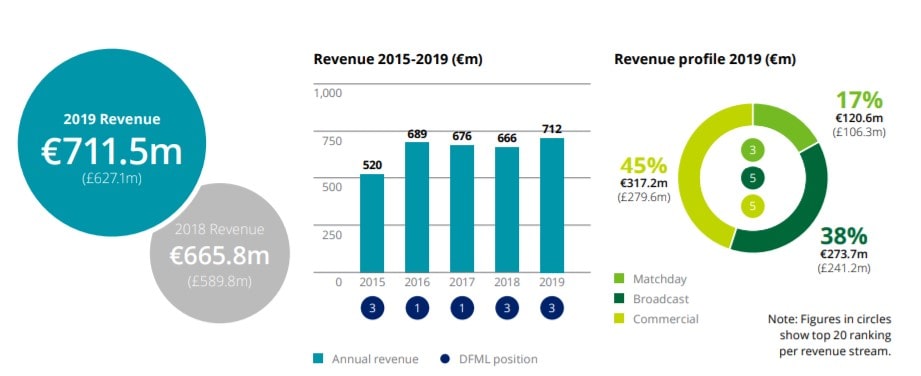Click the 2016 DFML position circle
Screen dimensions: 921x376
pyautogui.click(x=417, y=308)
